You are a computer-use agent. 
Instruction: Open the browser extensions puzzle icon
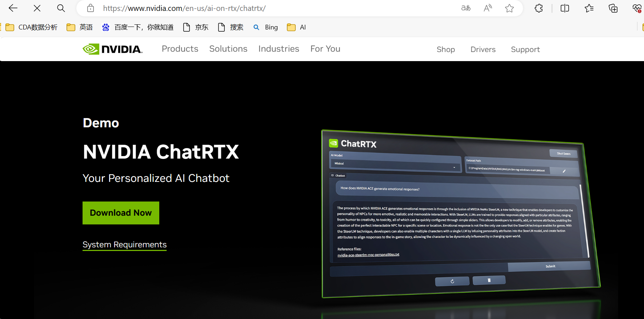pos(539,8)
